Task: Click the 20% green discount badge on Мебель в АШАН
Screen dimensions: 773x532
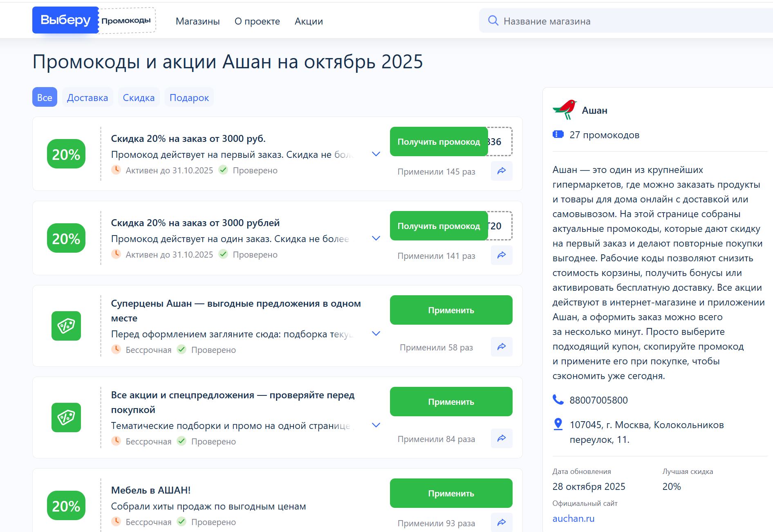Action: coord(66,505)
